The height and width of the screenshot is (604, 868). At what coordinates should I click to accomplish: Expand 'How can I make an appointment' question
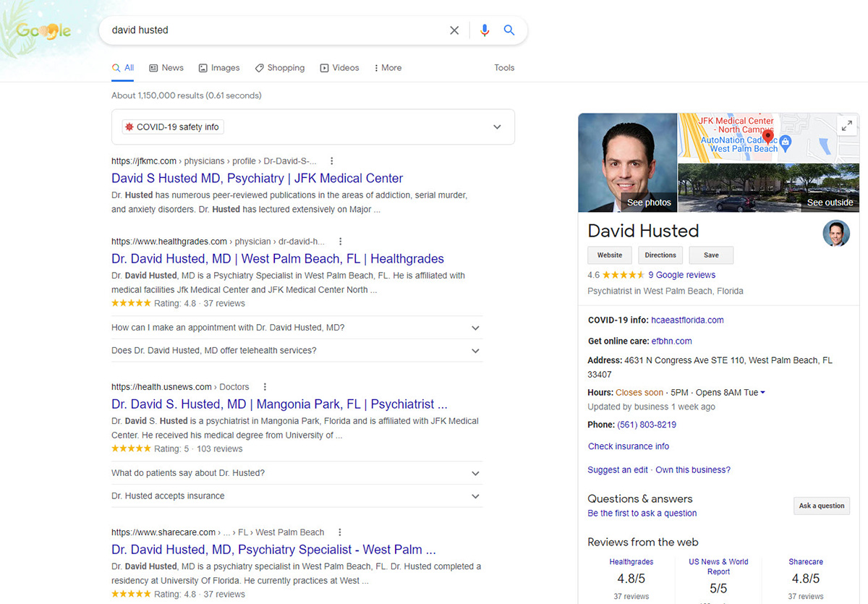coord(297,328)
